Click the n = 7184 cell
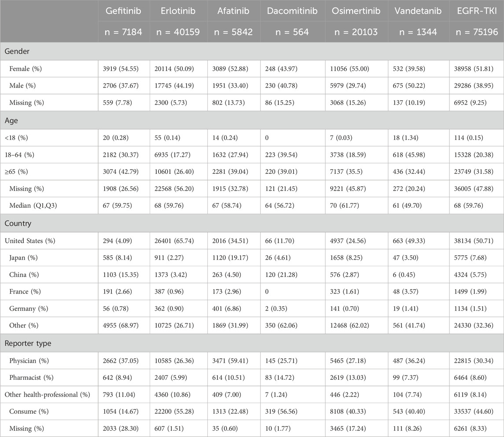The height and width of the screenshot is (437, 504). [x=123, y=32]
